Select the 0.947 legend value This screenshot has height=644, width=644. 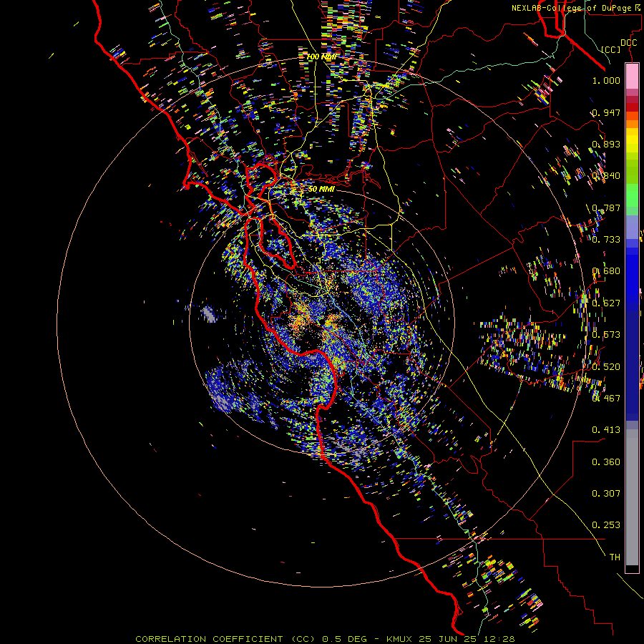pyautogui.click(x=606, y=112)
